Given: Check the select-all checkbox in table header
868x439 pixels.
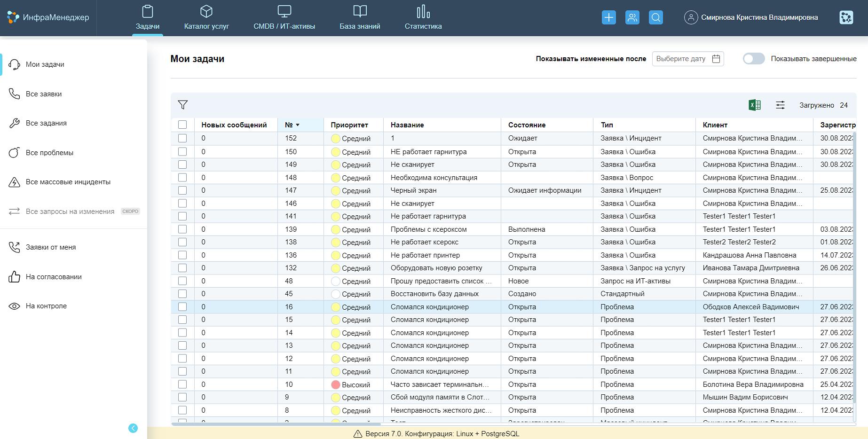Looking at the screenshot, I should [x=182, y=125].
